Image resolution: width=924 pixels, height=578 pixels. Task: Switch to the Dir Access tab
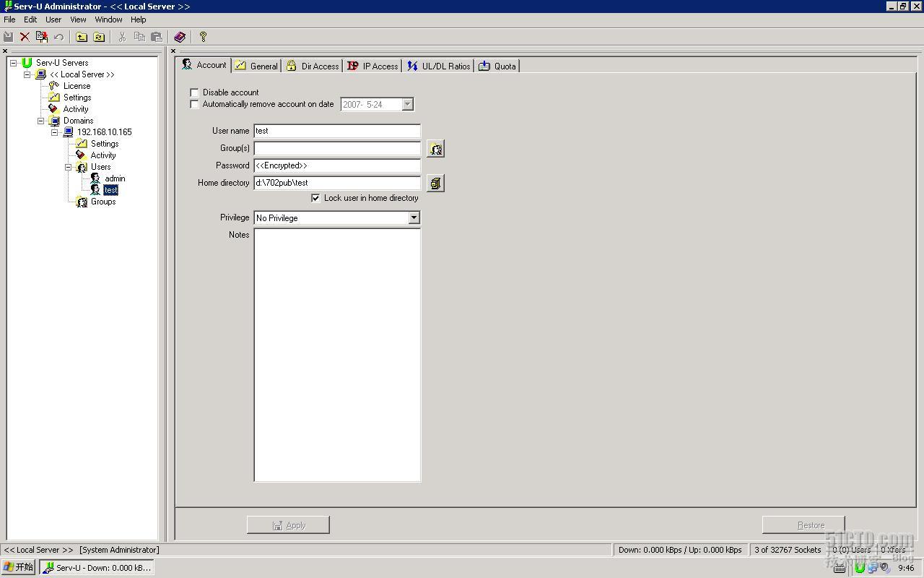[x=313, y=66]
